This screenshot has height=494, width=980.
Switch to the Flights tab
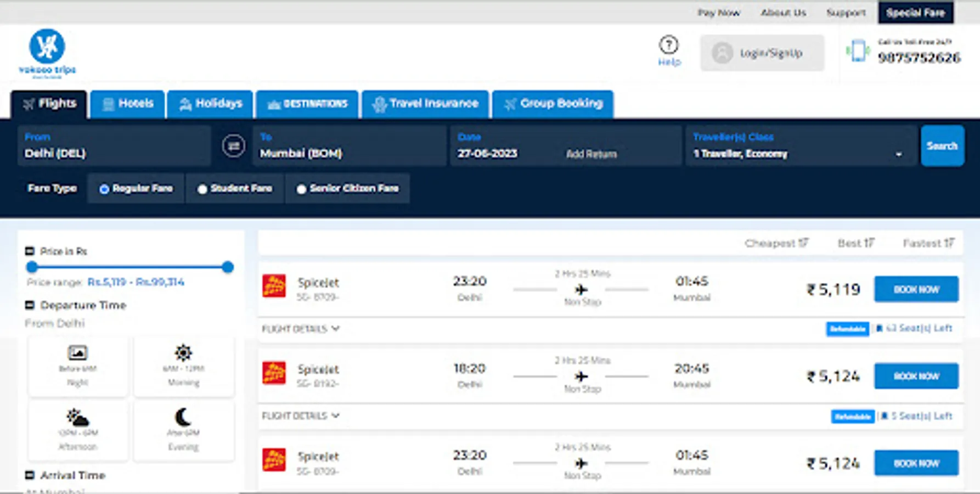[49, 104]
